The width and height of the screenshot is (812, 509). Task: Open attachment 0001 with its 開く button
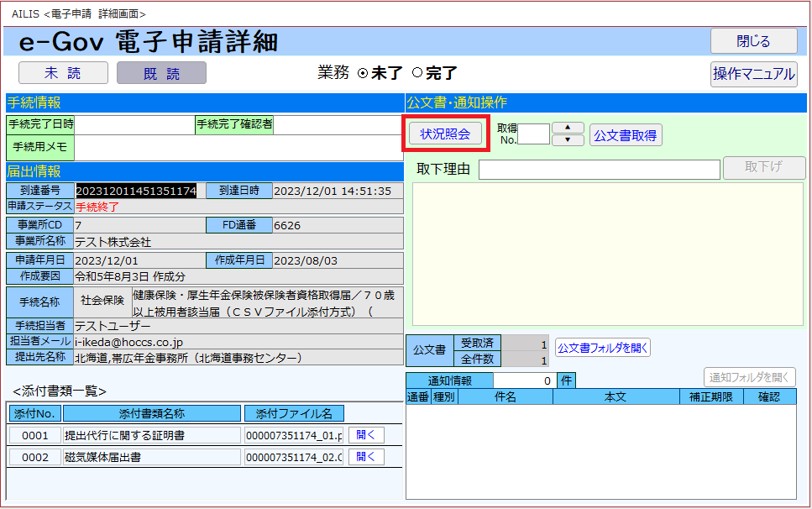pos(366,435)
